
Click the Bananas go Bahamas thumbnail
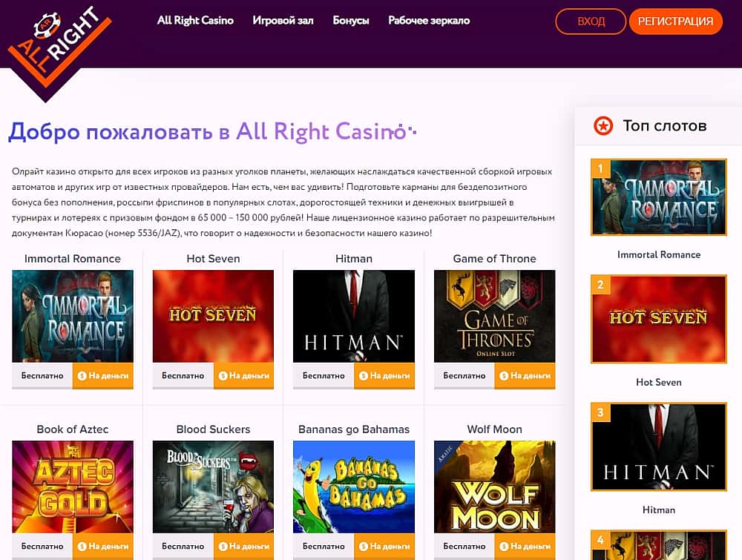pos(354,487)
